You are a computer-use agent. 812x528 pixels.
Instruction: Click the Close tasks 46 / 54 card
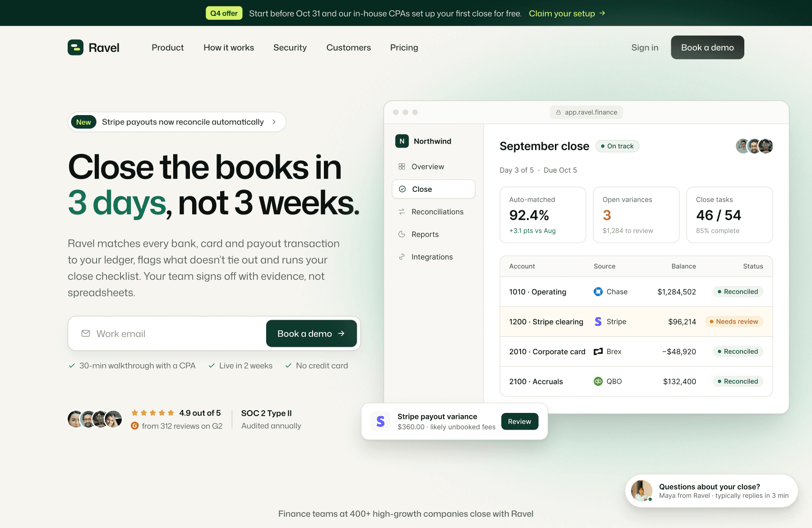729,215
